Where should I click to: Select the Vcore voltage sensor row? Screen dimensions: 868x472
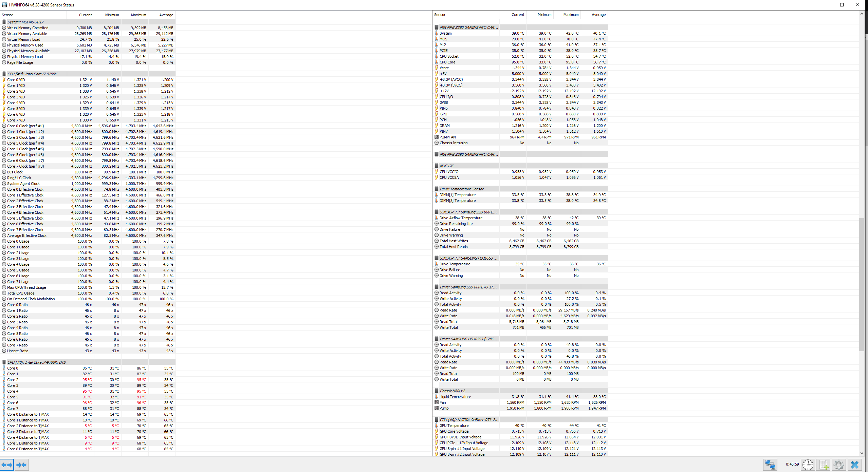(x=444, y=68)
